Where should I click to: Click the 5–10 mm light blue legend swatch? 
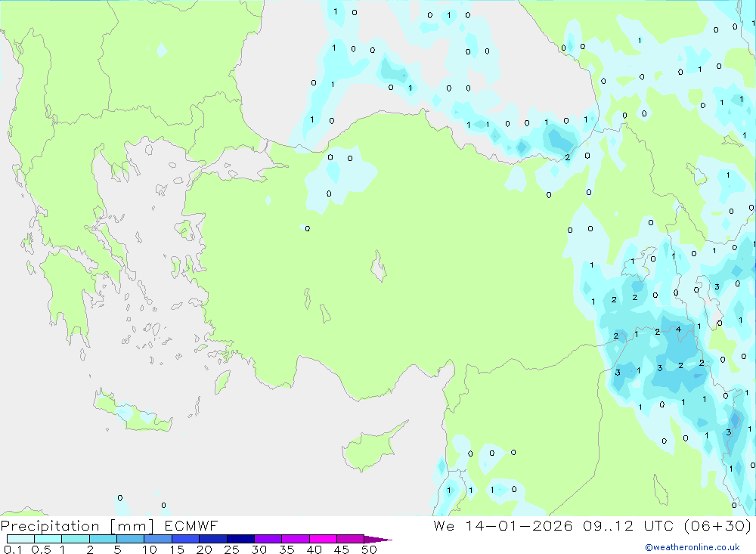[x=130, y=539]
